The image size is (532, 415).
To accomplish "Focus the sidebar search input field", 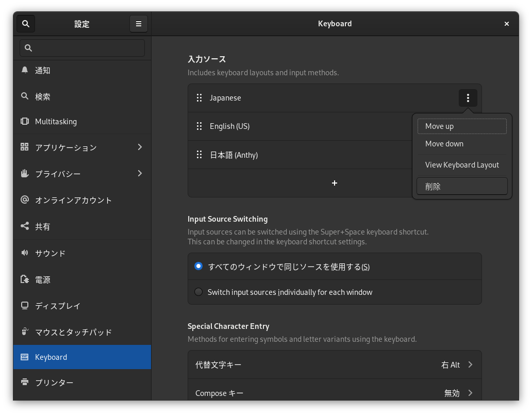I will coord(82,48).
